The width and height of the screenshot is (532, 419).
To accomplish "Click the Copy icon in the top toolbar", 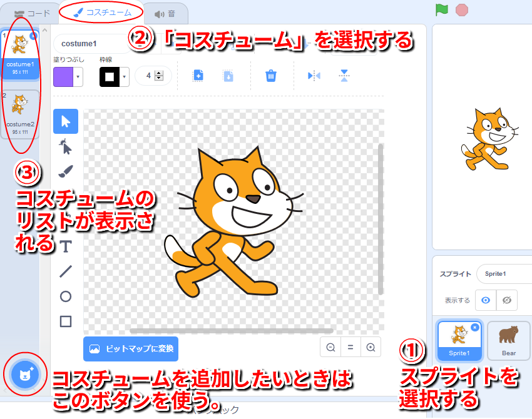I will 198,76.
